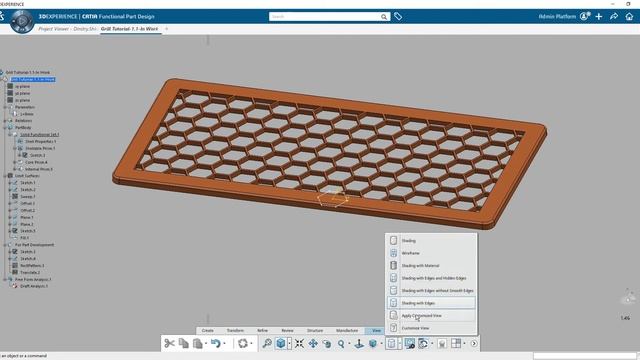Choose Shading with Edges and Hidden Edges
This screenshot has width=640, height=360.
tap(431, 278)
